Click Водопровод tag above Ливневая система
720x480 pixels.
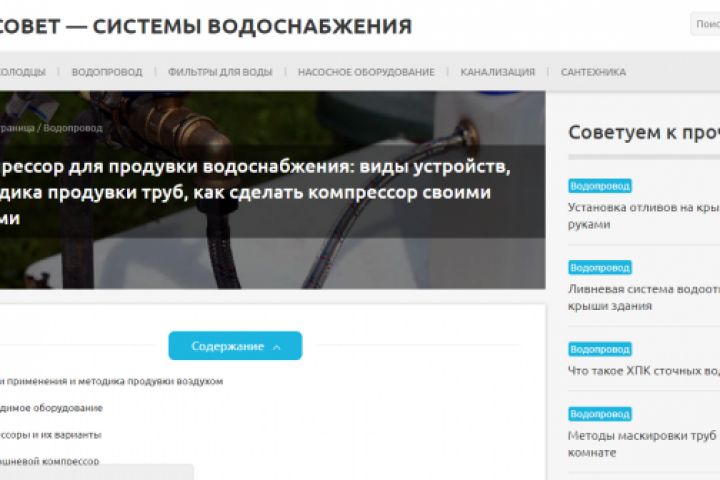coord(600,267)
